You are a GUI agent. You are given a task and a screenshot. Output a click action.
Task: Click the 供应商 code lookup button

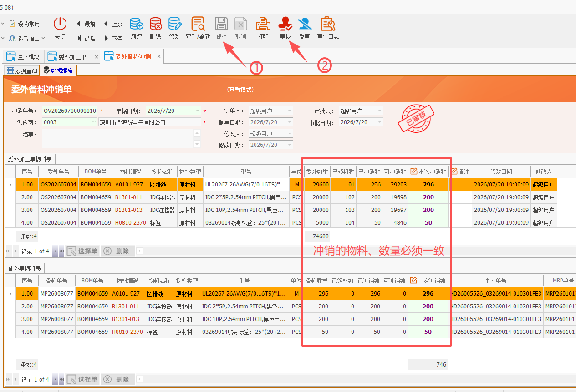coord(94,122)
